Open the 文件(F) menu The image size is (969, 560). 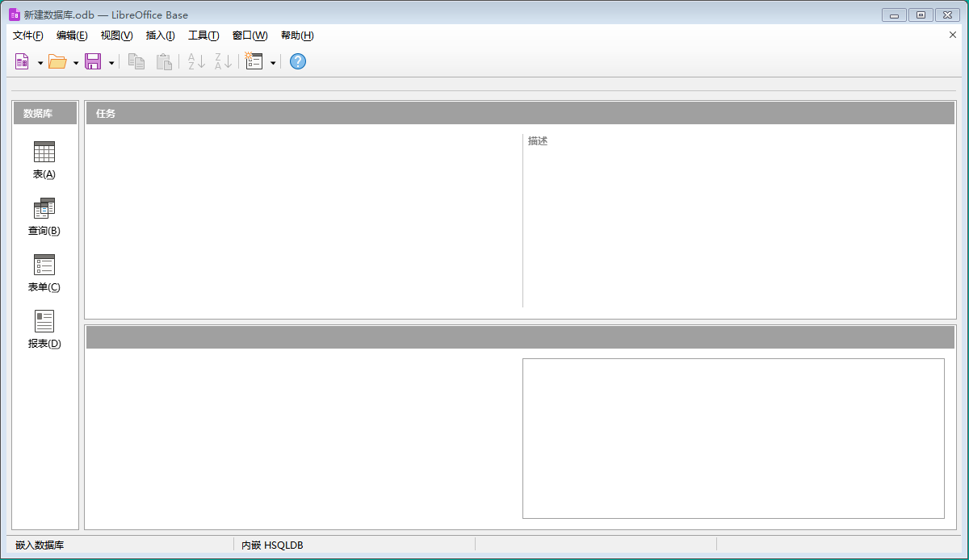click(x=28, y=36)
